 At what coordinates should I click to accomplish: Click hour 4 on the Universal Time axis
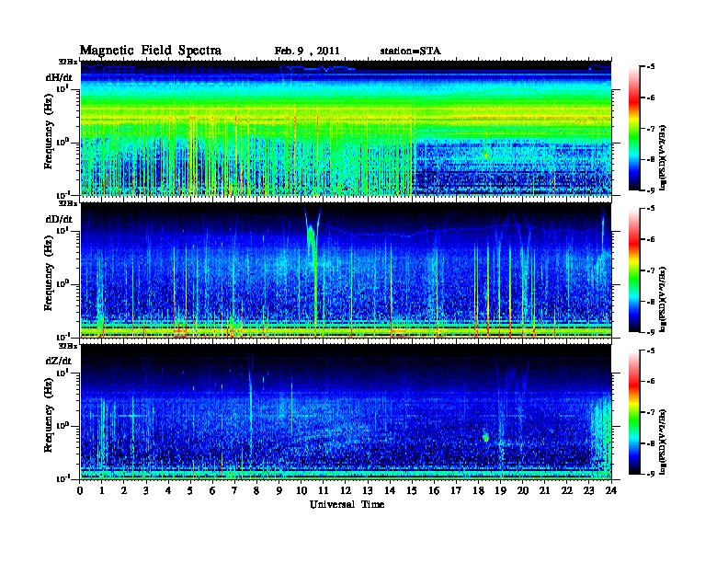coord(168,491)
